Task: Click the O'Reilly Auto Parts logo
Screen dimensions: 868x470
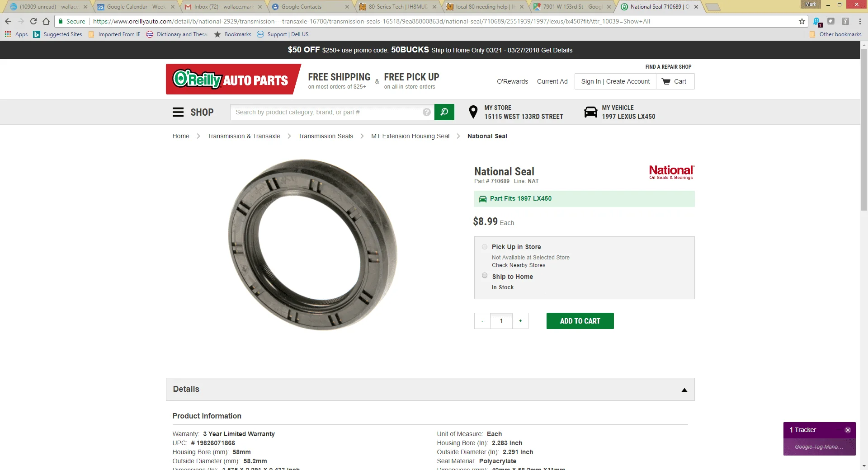Action: [x=231, y=80]
